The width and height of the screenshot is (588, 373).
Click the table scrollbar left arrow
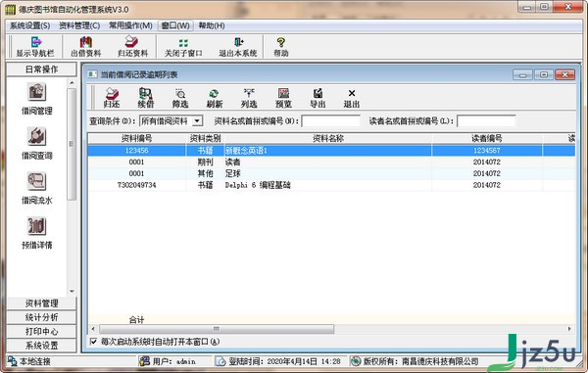pyautogui.click(x=93, y=329)
